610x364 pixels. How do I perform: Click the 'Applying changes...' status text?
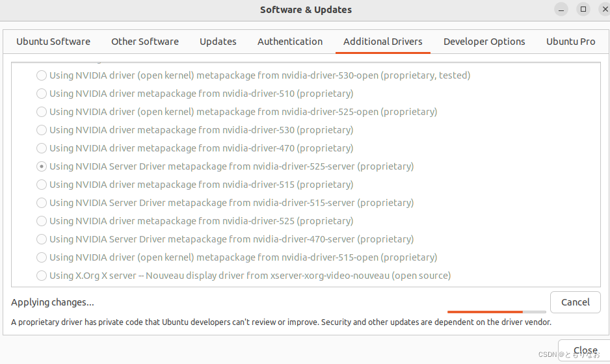click(x=53, y=302)
